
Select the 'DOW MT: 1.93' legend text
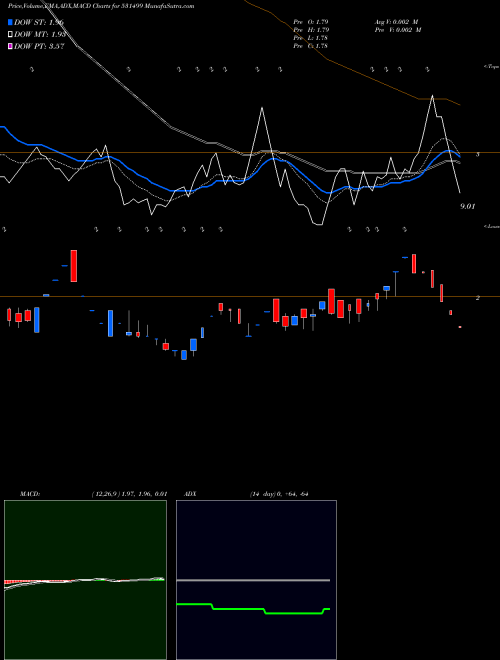(40, 34)
